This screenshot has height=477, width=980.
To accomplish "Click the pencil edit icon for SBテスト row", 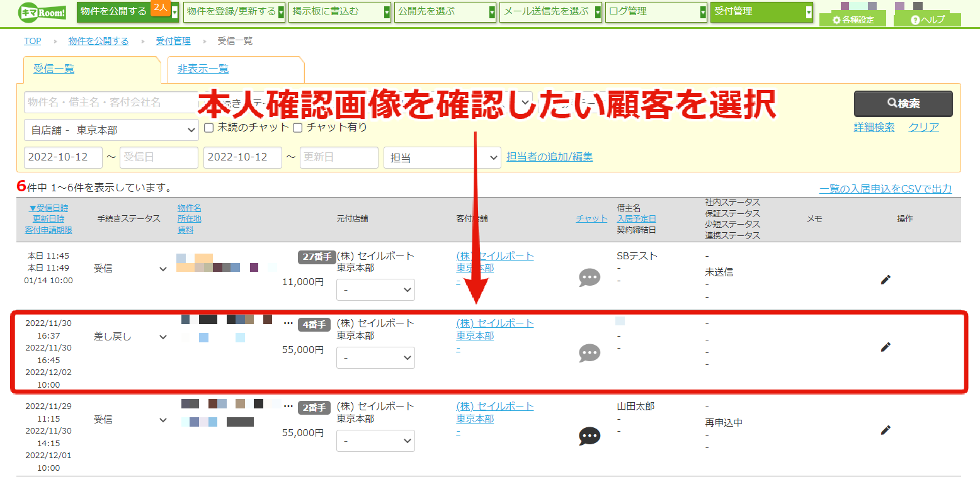I will click(x=886, y=280).
